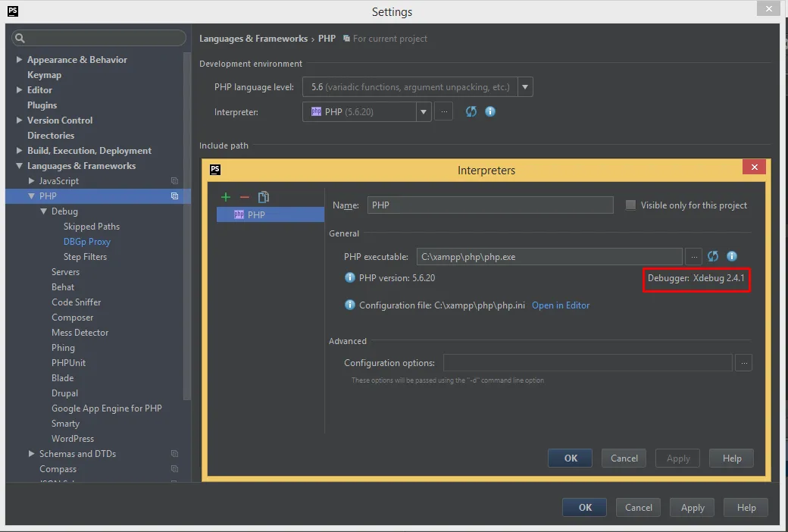The image size is (788, 532).
Task: Copy the selected interpreter via copy icon
Action: pos(264,197)
